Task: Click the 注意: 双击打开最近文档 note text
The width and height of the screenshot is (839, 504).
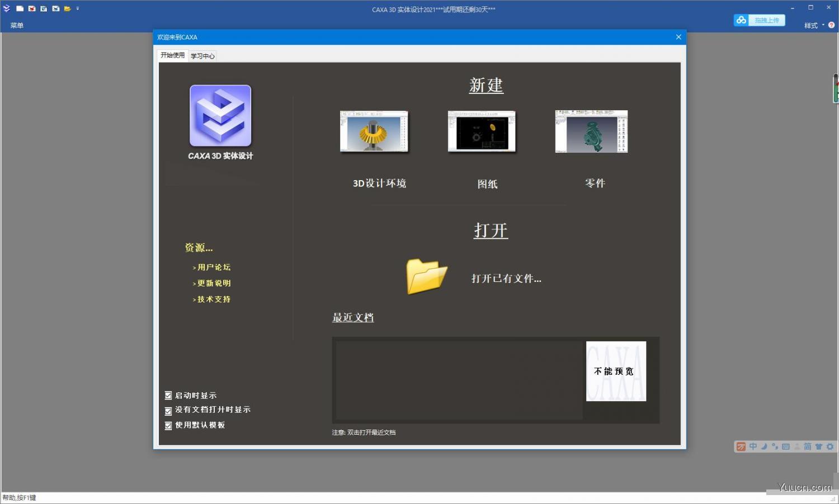Action: coord(364,432)
